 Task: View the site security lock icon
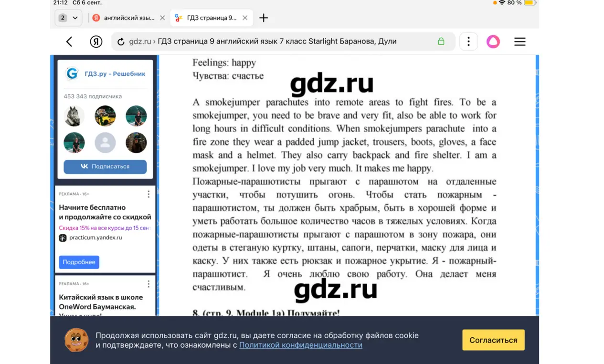tap(441, 42)
